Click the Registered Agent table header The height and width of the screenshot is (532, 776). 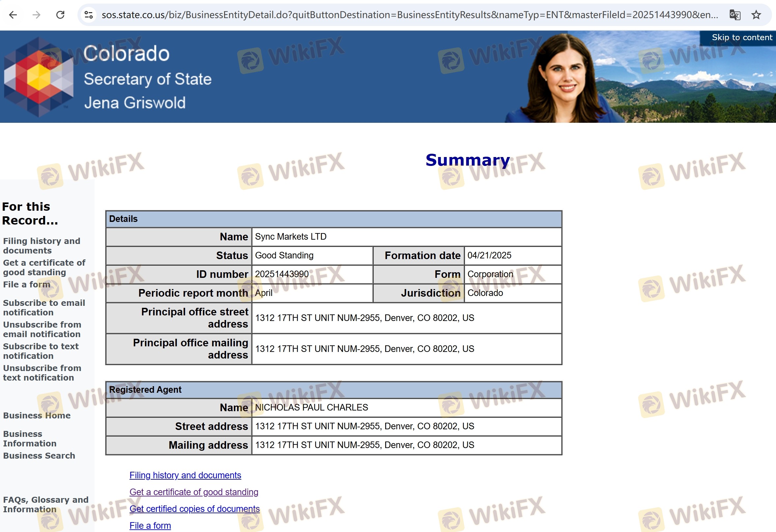click(333, 389)
